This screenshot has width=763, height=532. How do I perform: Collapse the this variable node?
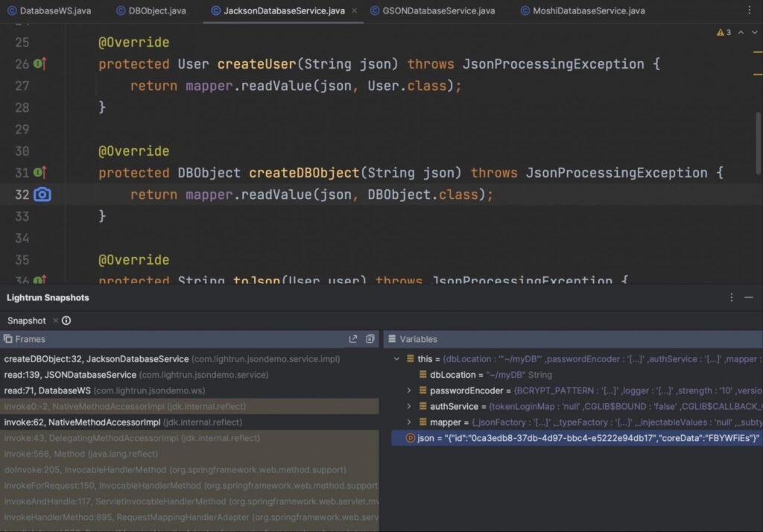396,358
